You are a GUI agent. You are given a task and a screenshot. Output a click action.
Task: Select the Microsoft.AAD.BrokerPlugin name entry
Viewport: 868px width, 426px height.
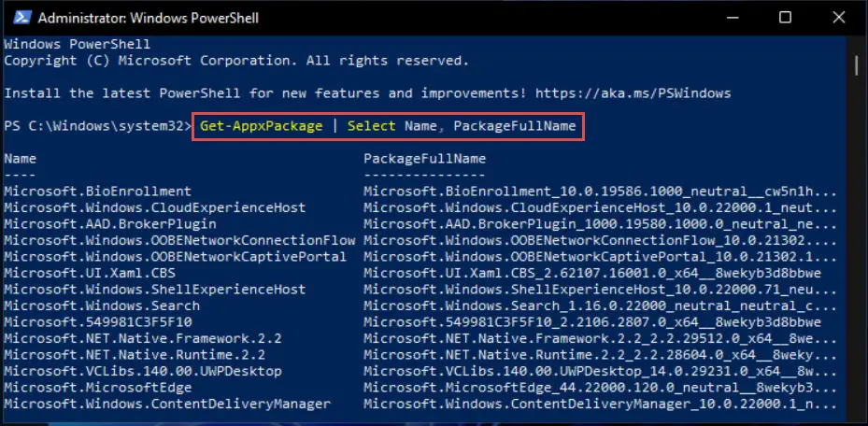tap(109, 224)
